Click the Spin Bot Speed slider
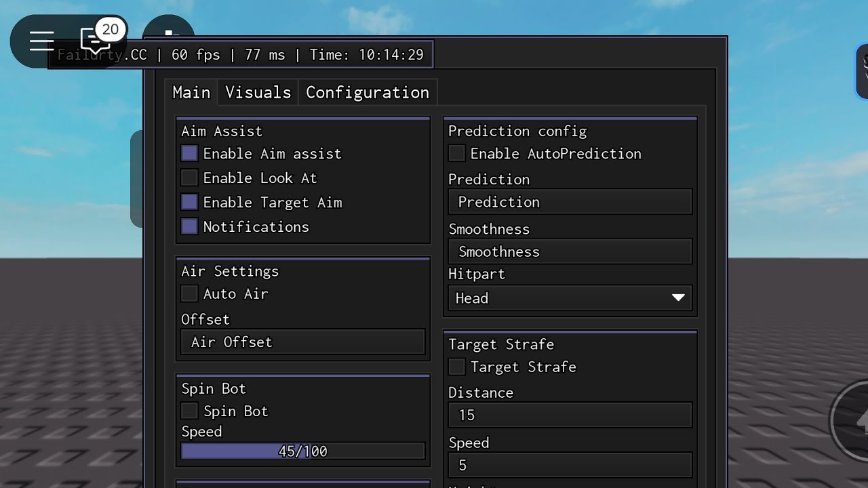Image resolution: width=868 pixels, height=488 pixels. tap(303, 451)
